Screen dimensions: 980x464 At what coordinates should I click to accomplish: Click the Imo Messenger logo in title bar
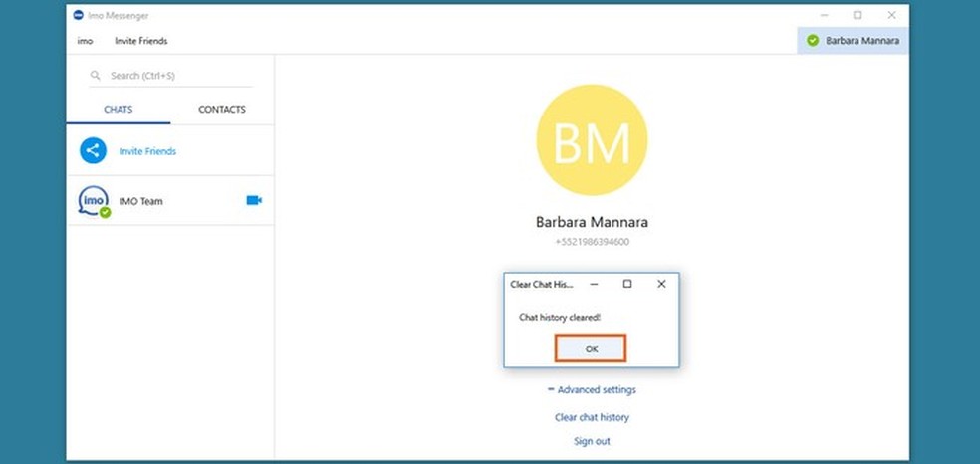(78, 15)
